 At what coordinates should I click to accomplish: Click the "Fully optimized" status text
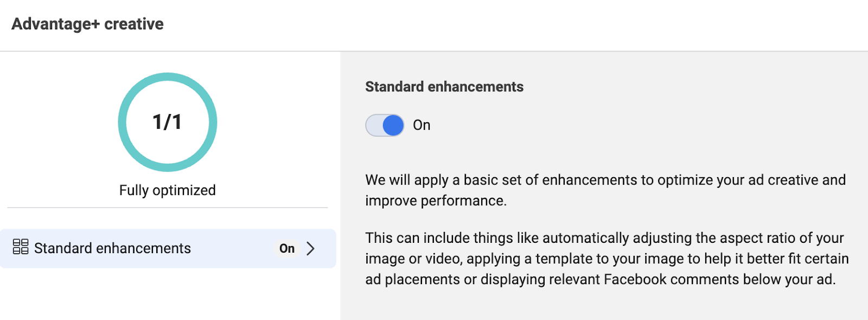click(167, 190)
